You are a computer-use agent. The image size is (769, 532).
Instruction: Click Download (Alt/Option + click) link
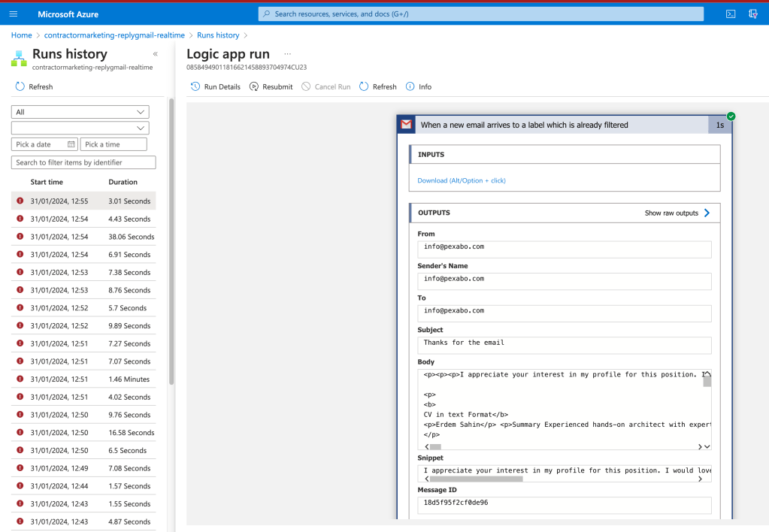coord(462,180)
